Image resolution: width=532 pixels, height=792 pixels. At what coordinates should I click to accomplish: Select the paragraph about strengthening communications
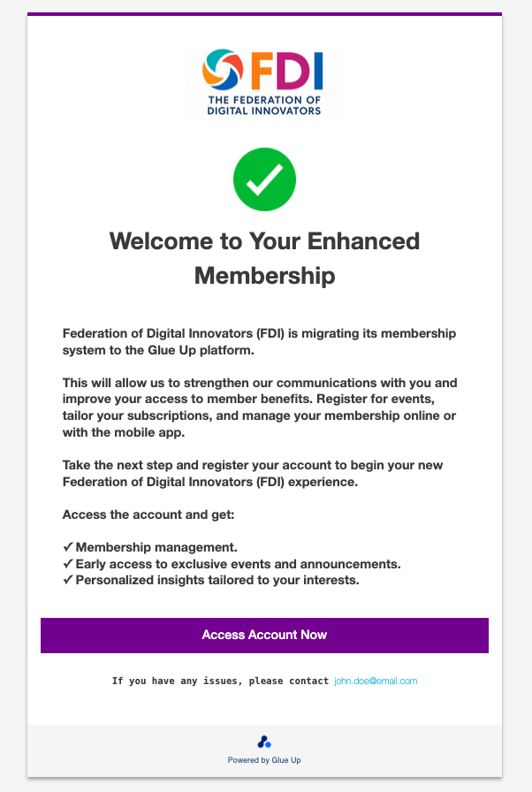(260, 407)
